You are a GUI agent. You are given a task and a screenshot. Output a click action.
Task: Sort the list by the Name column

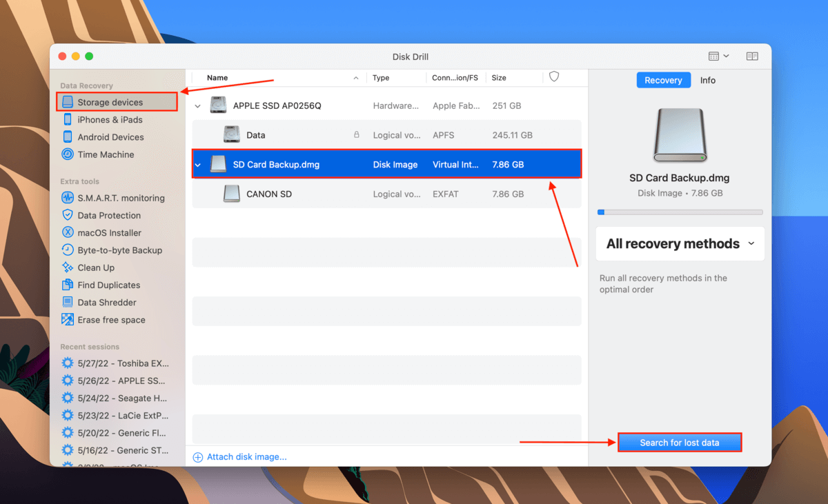[x=217, y=78]
